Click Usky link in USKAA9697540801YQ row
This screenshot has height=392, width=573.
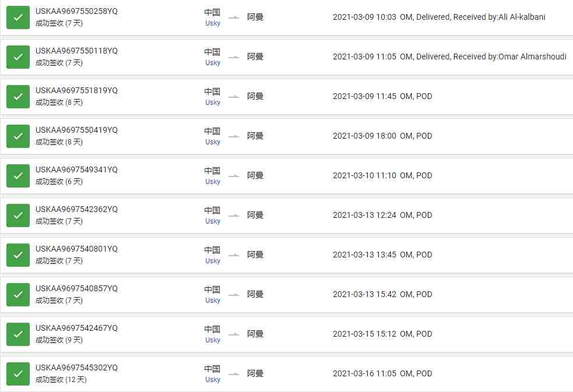click(213, 260)
